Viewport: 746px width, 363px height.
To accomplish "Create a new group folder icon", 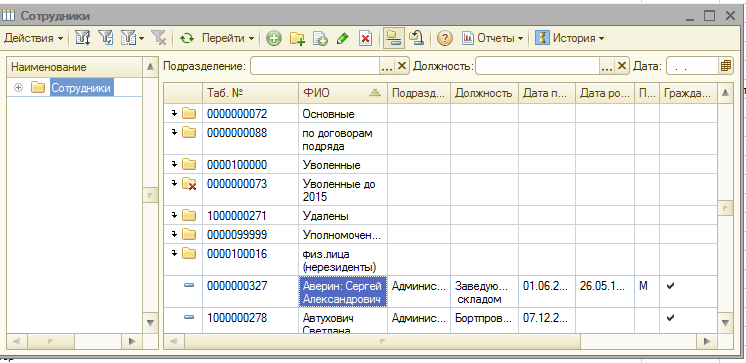I will pyautogui.click(x=297, y=39).
